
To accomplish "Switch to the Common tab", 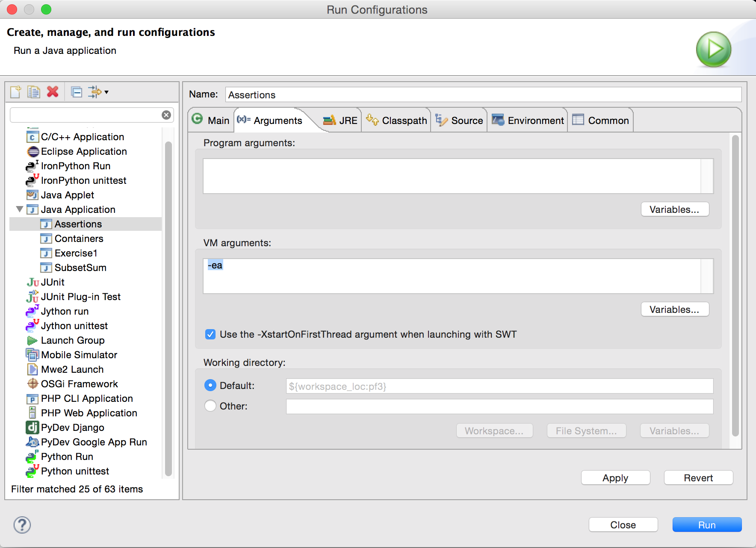I will point(600,120).
